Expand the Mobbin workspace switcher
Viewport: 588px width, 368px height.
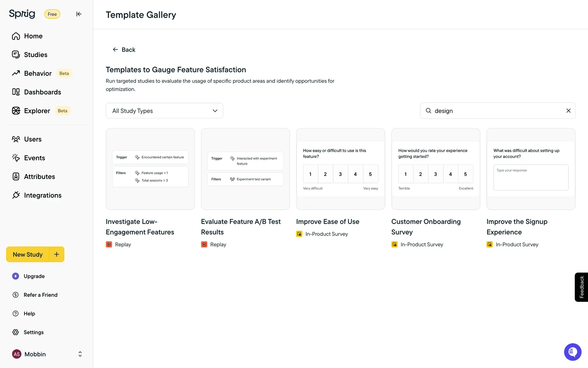click(80, 354)
